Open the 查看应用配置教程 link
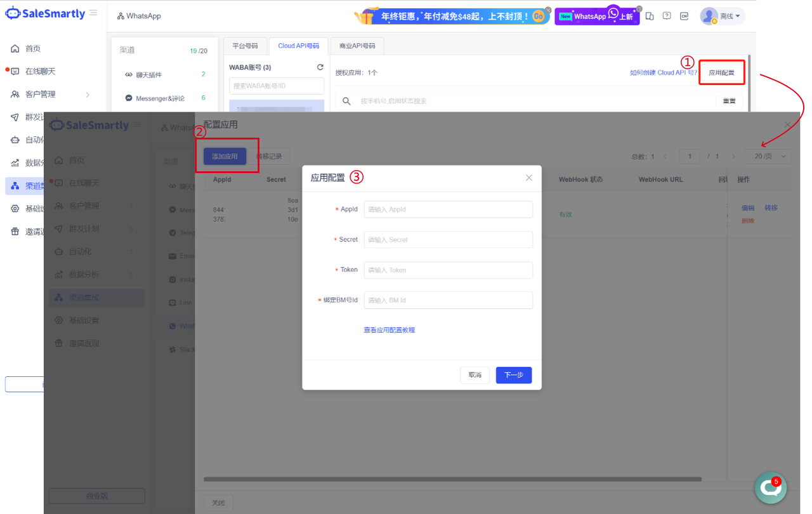 pos(389,330)
